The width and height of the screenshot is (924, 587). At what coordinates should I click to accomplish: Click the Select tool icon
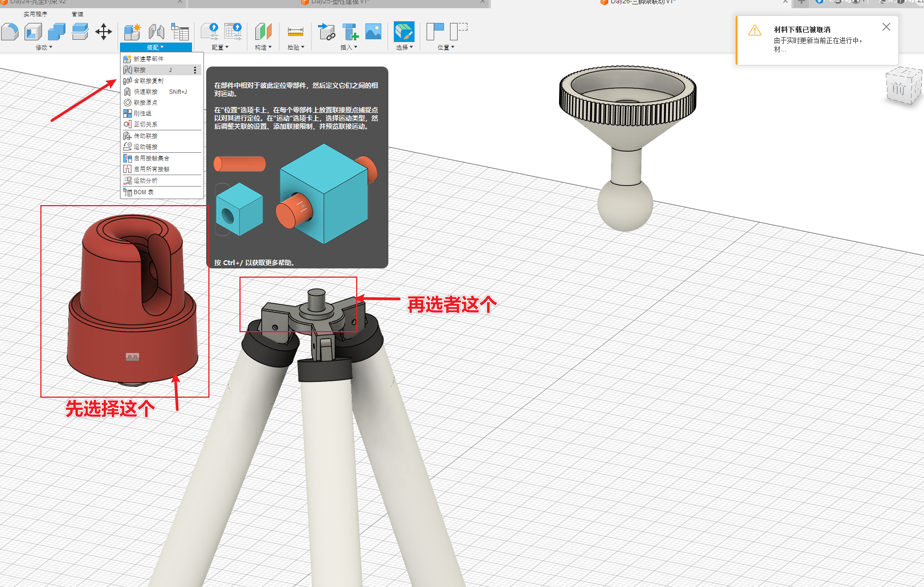point(404,32)
